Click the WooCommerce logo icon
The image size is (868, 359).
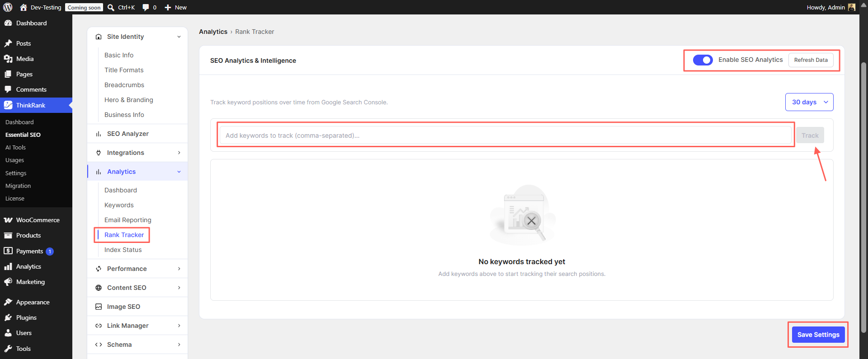tap(8, 220)
